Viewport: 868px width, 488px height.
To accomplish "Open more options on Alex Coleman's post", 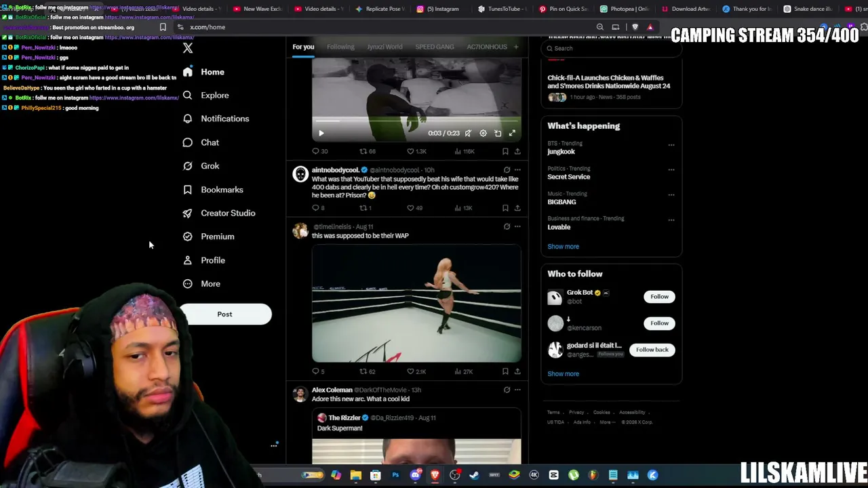I will pos(517,390).
